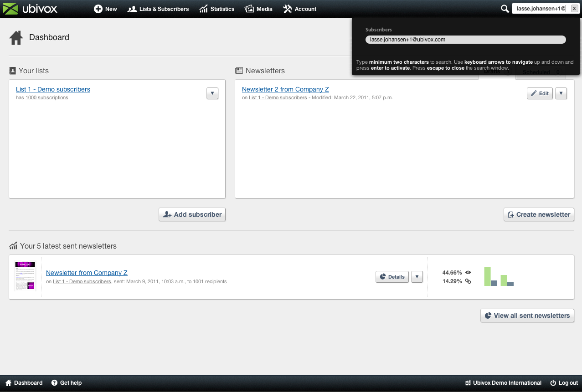The width and height of the screenshot is (582, 392).
Task: Select subscriber lasse.johansen+1@ubivox.com result
Action: coord(465,40)
